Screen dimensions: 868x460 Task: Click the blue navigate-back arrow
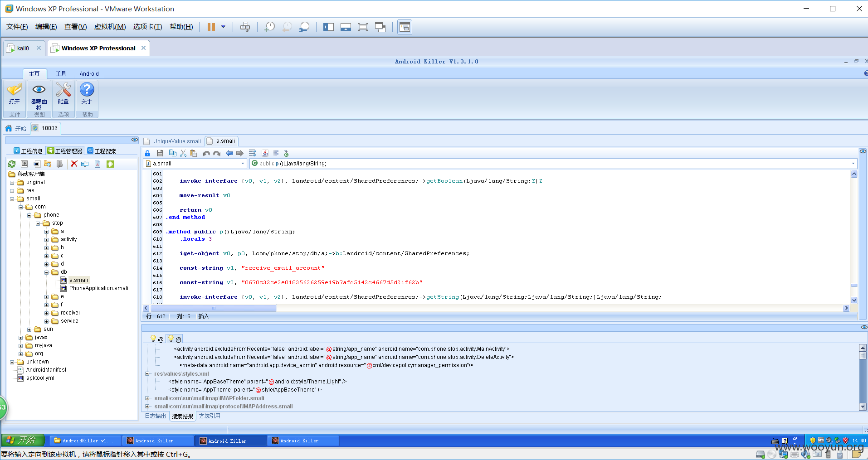coord(229,153)
